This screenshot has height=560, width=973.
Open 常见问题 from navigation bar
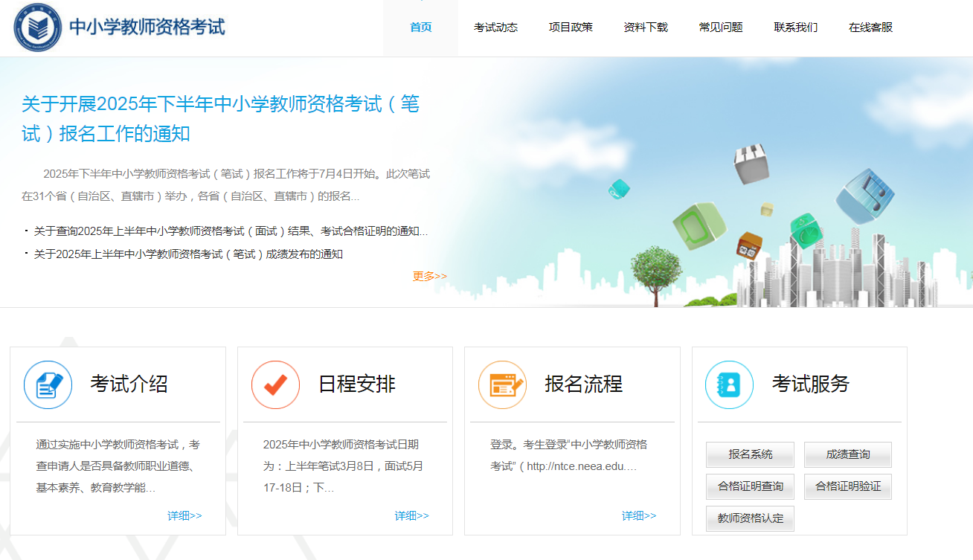point(721,28)
